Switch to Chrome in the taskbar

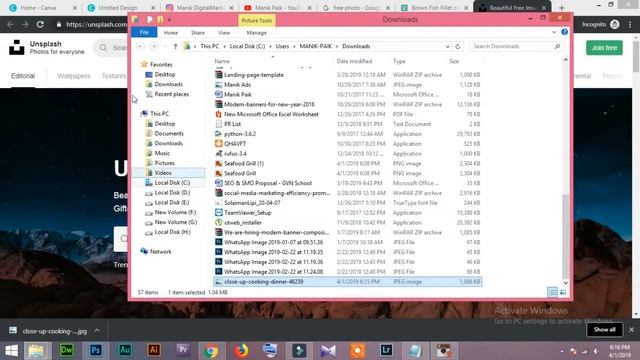[x=211, y=351]
